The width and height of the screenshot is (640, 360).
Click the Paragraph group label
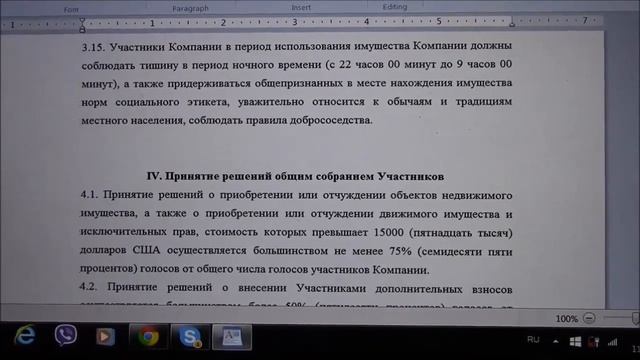tap(190, 8)
